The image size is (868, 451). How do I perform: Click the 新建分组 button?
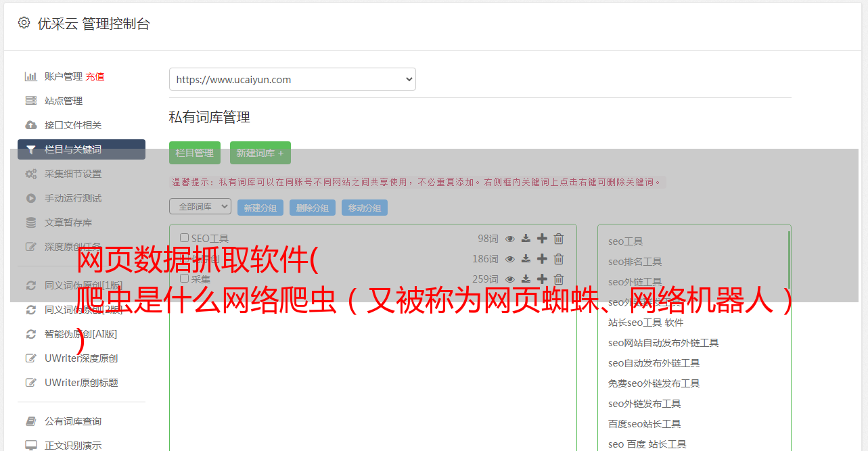(260, 208)
